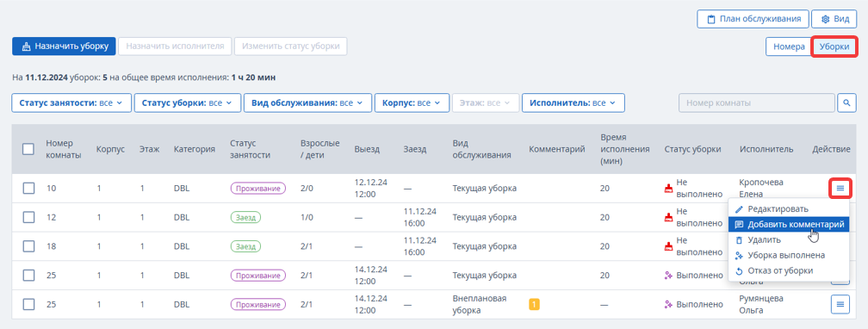
Task: Click purple Выполнено status icon in last row
Action: click(x=669, y=304)
